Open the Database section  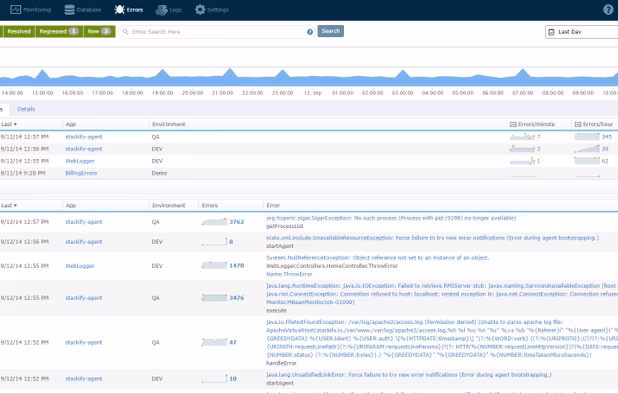83,10
